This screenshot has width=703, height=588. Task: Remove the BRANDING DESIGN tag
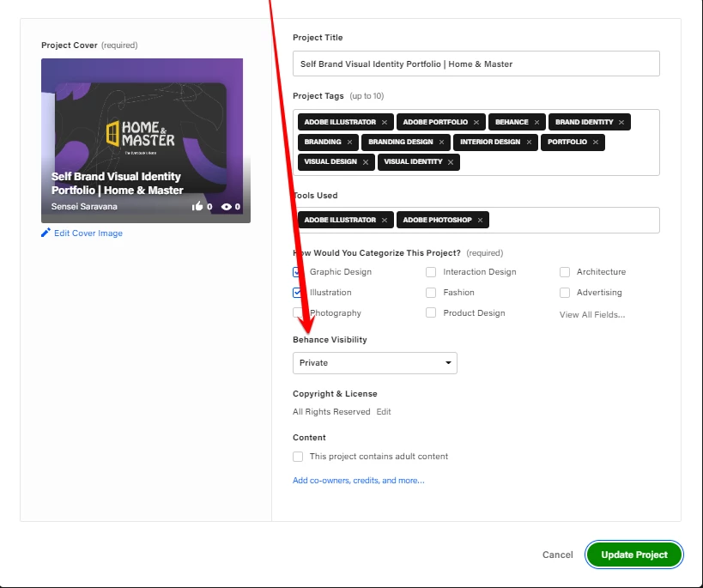click(441, 142)
